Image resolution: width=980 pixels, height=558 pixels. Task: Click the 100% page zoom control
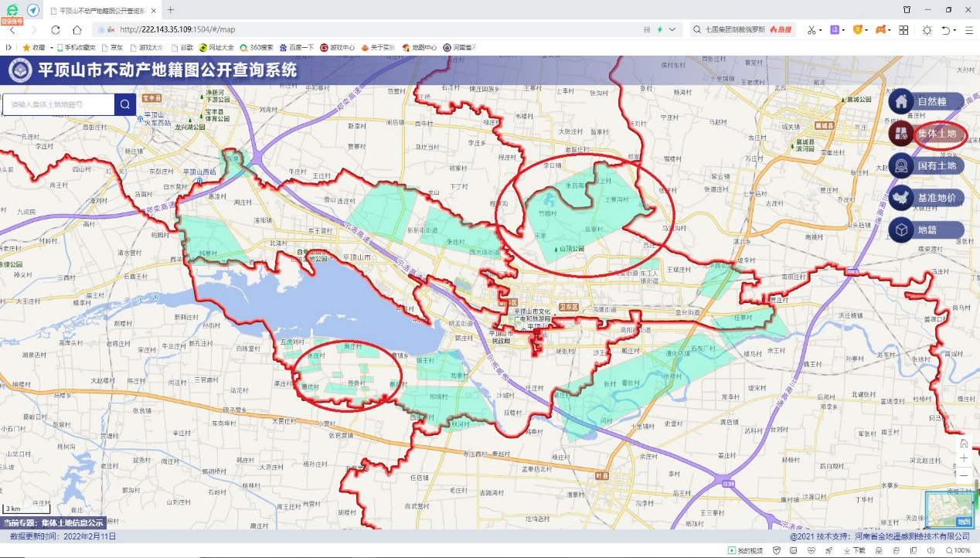(x=958, y=550)
